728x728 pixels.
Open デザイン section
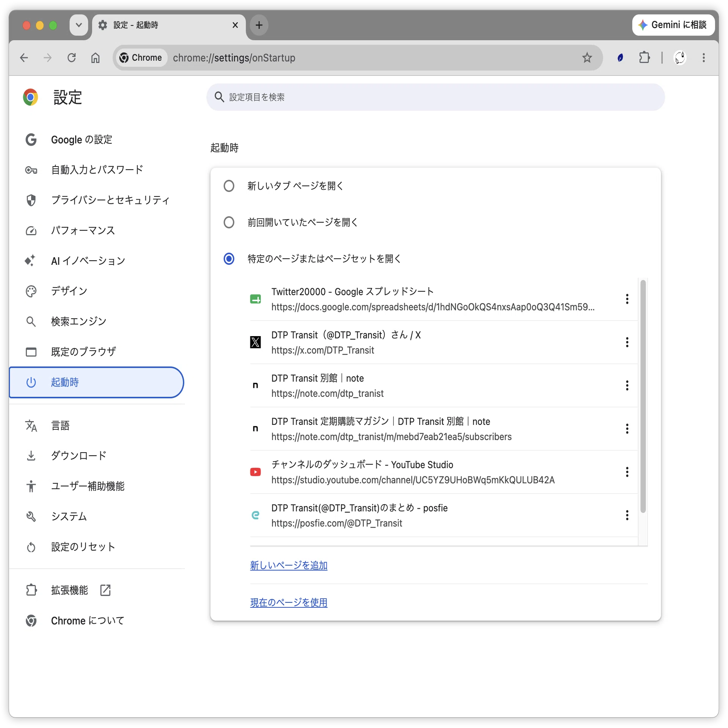click(x=97, y=291)
